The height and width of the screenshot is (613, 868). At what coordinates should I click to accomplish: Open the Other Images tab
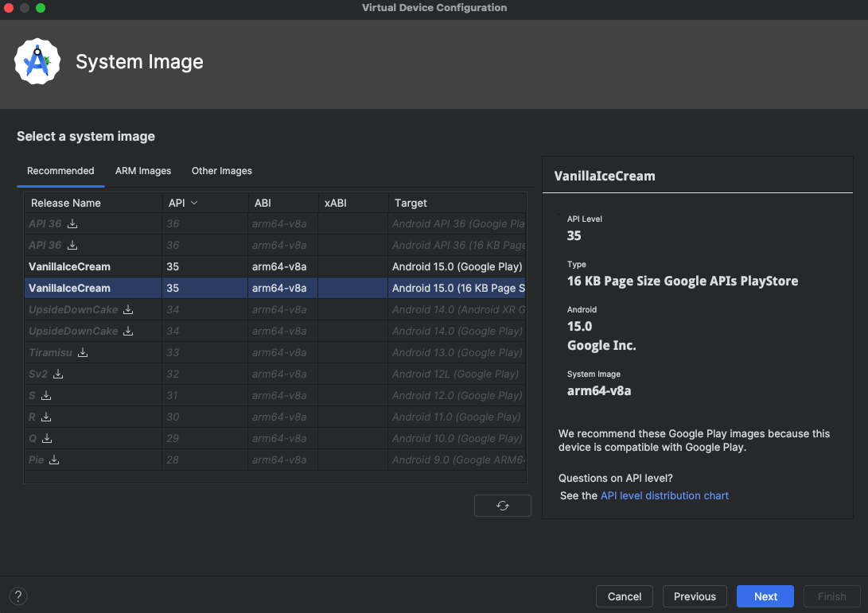pos(222,171)
